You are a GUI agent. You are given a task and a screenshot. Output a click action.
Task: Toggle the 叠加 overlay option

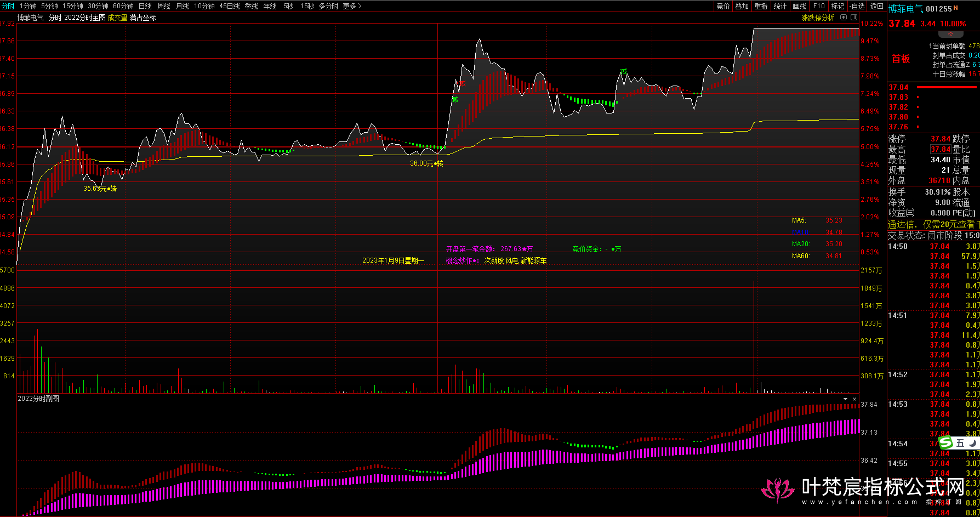742,6
